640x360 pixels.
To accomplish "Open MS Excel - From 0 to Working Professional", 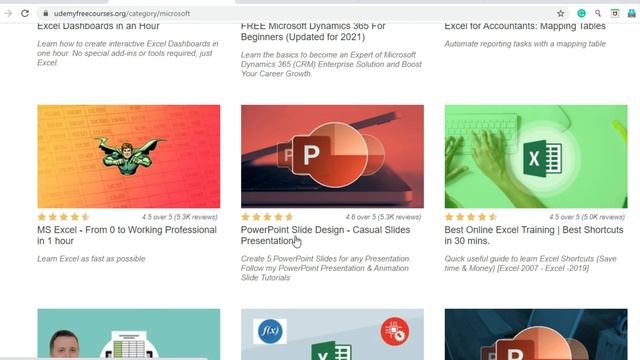I will [x=127, y=235].
